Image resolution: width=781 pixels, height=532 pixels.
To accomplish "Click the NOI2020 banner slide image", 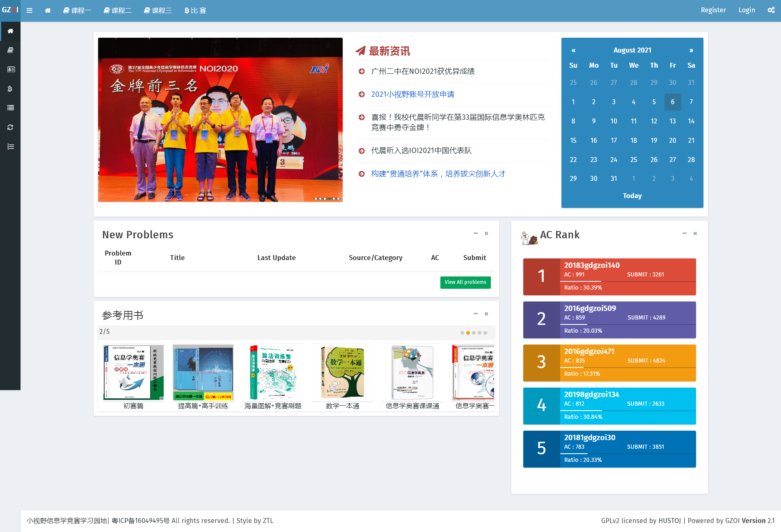I will tap(220, 120).
